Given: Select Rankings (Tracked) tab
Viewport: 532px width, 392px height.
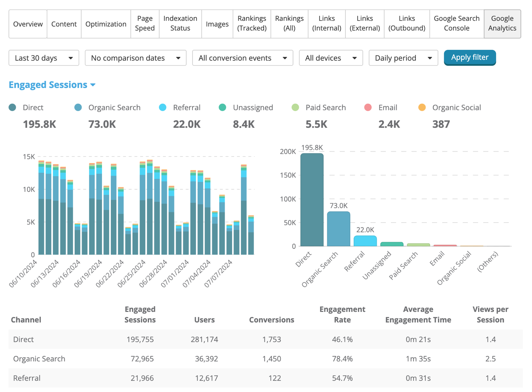Looking at the screenshot, I should (252, 24).
